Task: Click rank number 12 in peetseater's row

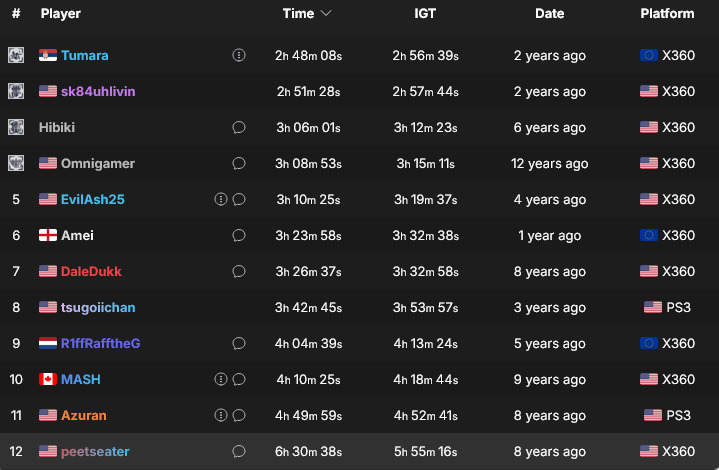Action: pyautogui.click(x=16, y=451)
